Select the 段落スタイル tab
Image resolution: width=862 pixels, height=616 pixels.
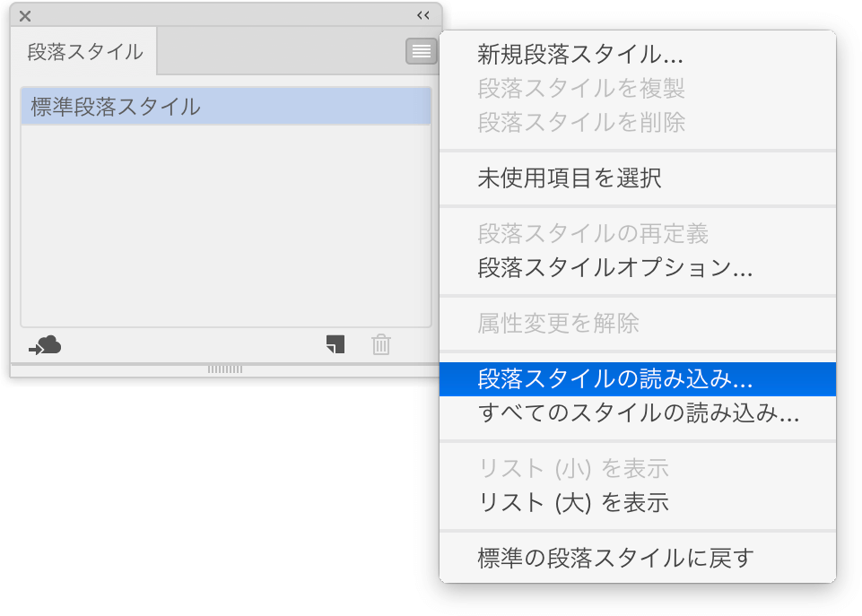(x=84, y=52)
